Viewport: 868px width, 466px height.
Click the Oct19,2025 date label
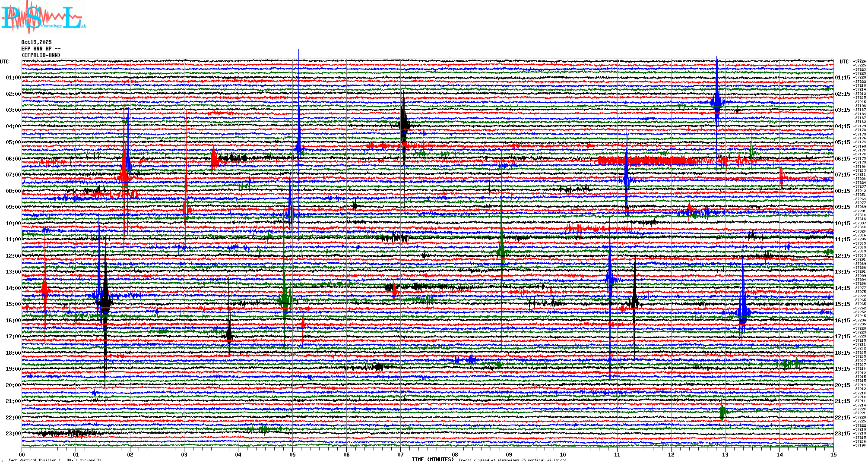36,42
